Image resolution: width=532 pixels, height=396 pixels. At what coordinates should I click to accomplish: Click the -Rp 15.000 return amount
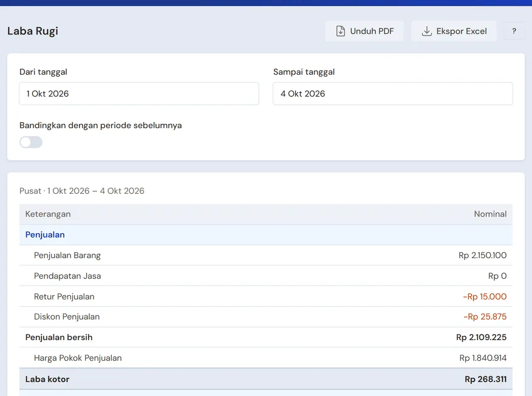coord(485,296)
